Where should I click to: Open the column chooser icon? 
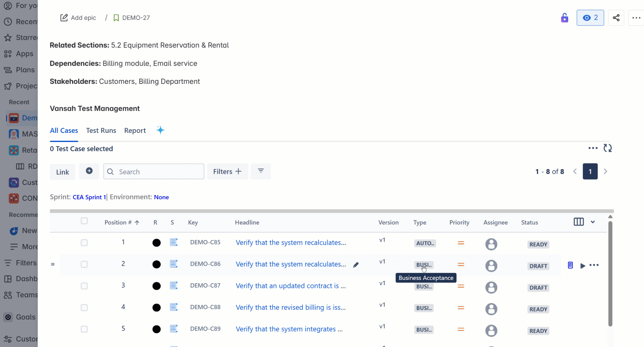pos(579,222)
